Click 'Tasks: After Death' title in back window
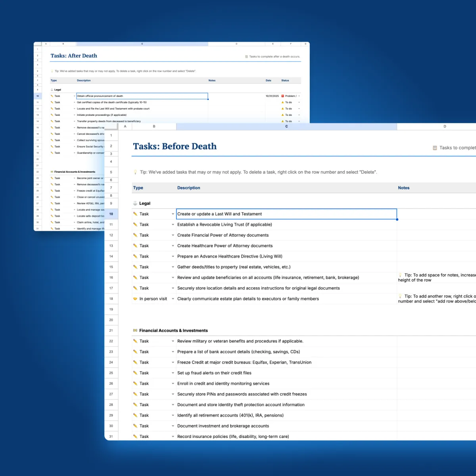The width and height of the screenshot is (476, 476). pos(74,56)
